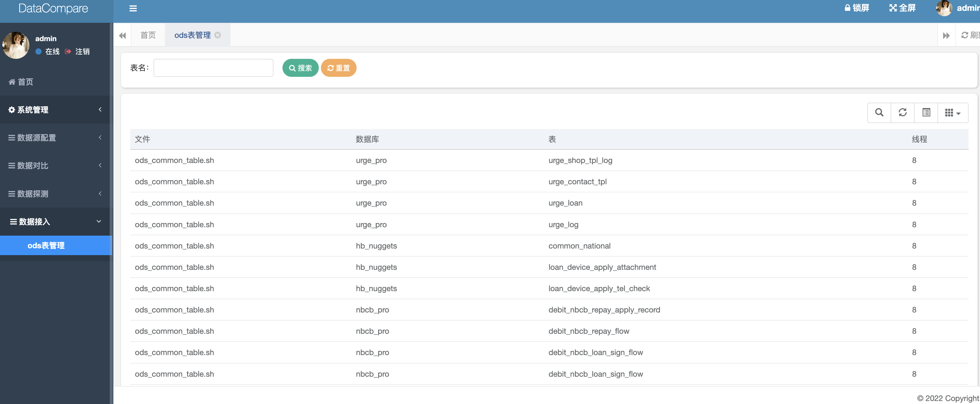Click the 注销 logout link
The image size is (980, 404).
(x=82, y=51)
